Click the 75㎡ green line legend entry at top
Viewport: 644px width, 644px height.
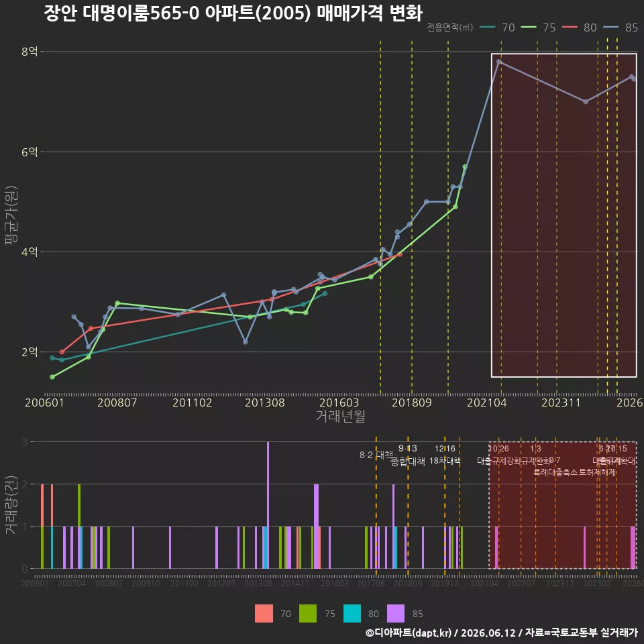(538, 28)
